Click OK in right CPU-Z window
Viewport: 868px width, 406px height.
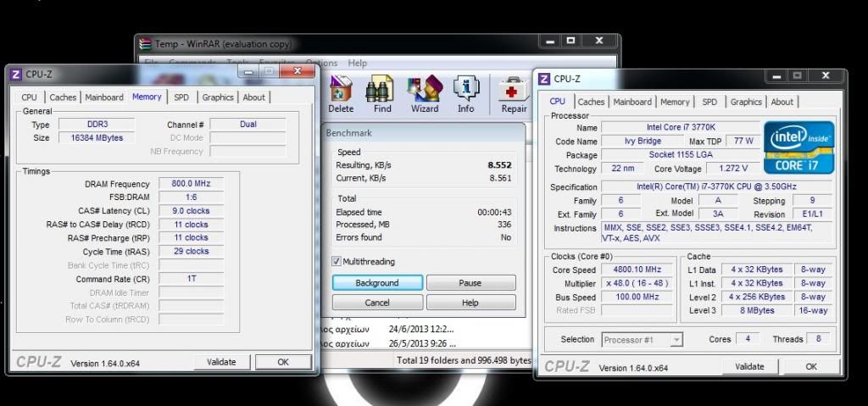[811, 367]
